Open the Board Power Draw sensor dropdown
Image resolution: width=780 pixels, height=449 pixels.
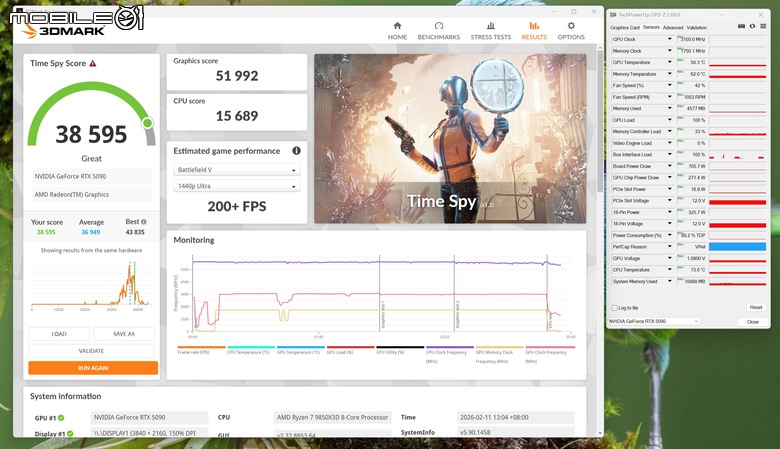point(670,166)
